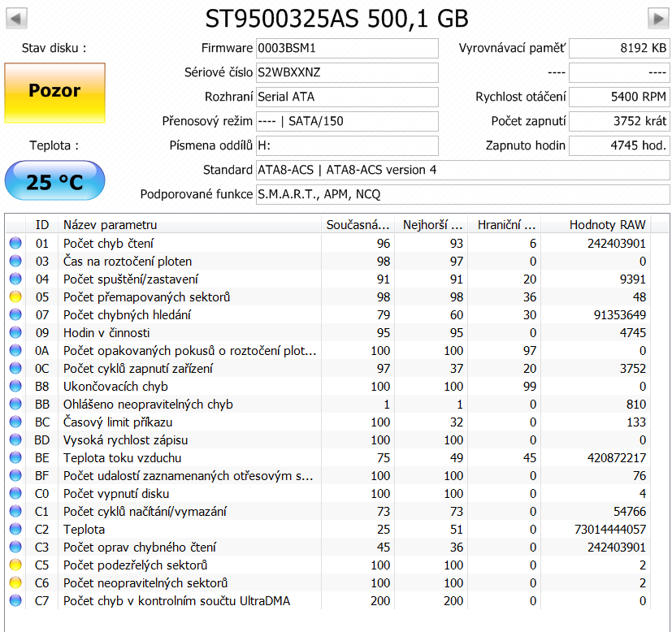Select the row 'Počet přemapovaných sektorů'

coord(327,297)
